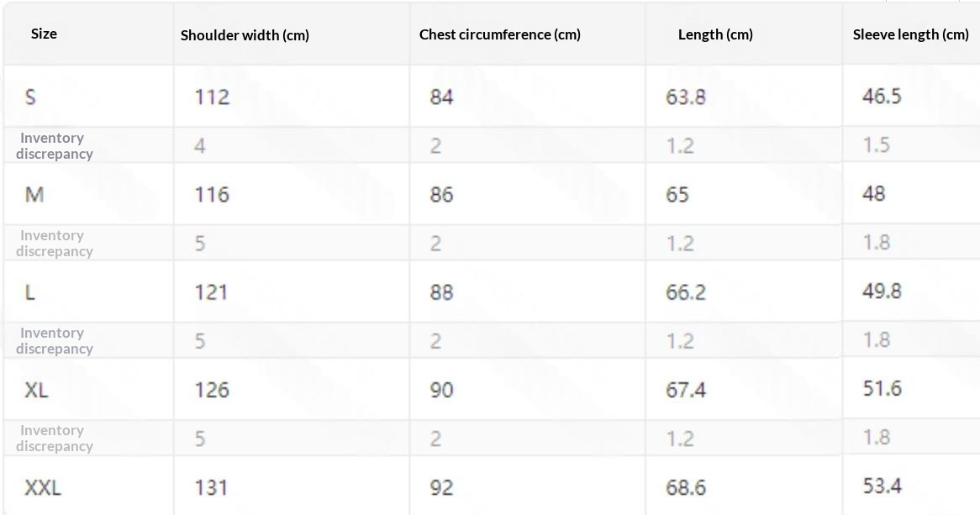
Task: Select sleeve length value 46.5
Action: [882, 96]
